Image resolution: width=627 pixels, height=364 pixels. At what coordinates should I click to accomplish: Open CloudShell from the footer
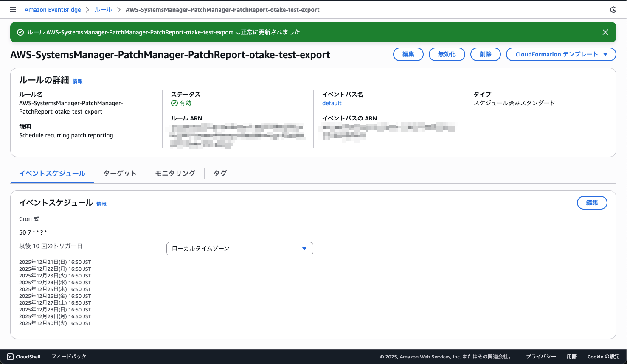(x=24, y=357)
